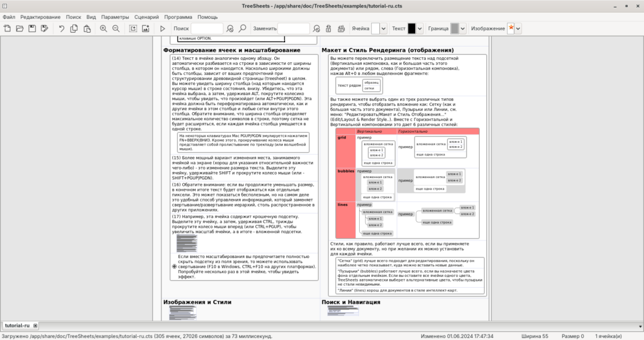644x340 pixels.
Task: Open the Поиск menu
Action: pos(74,17)
